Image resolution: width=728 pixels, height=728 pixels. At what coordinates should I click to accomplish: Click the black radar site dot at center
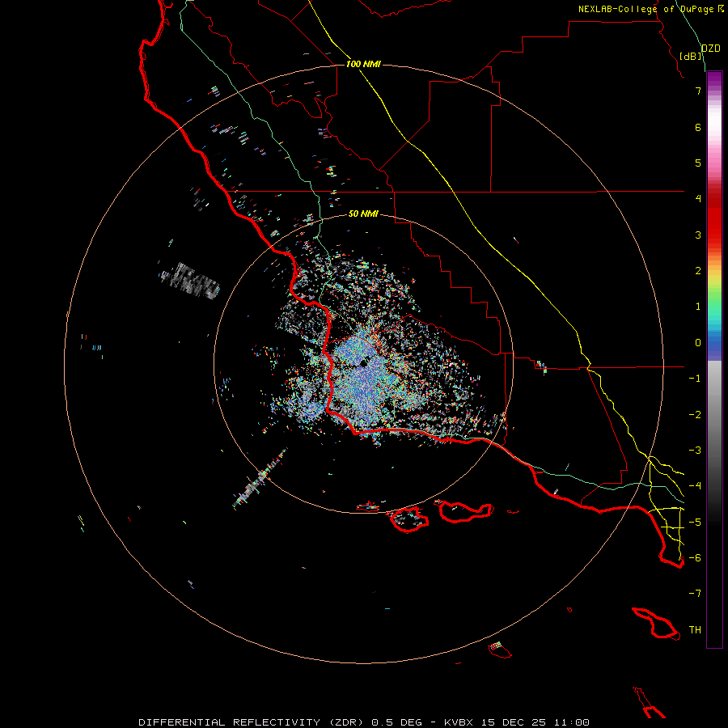pos(364,363)
